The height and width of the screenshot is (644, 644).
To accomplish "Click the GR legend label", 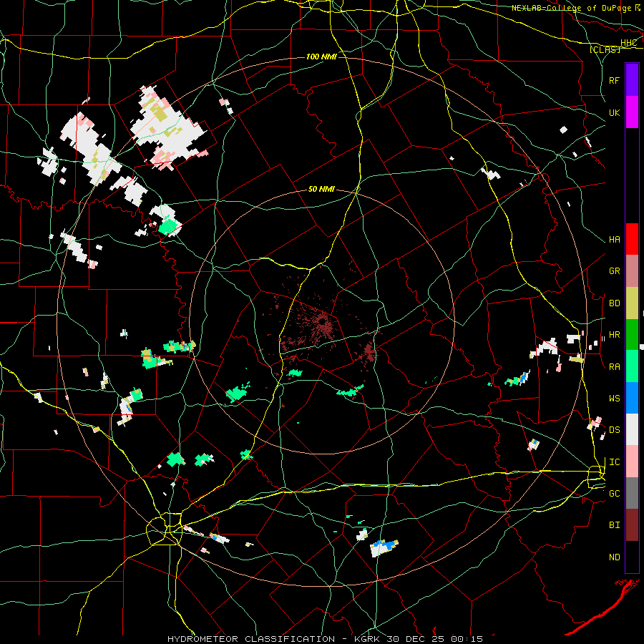I will pos(614,271).
